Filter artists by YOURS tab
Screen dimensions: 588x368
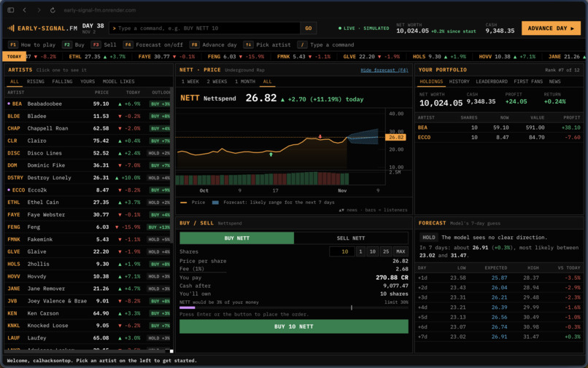(x=88, y=82)
